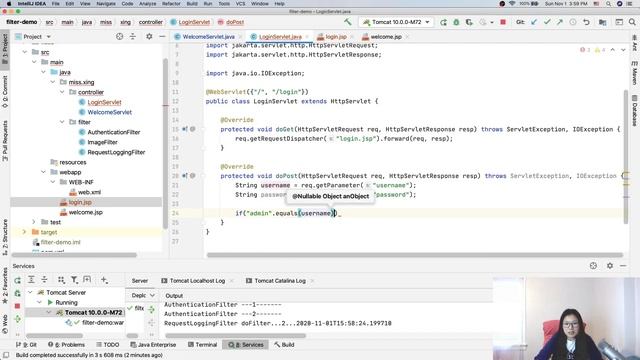Screen dimensions: 640x360
Task: Open the Services filter options
Action: 74,280
